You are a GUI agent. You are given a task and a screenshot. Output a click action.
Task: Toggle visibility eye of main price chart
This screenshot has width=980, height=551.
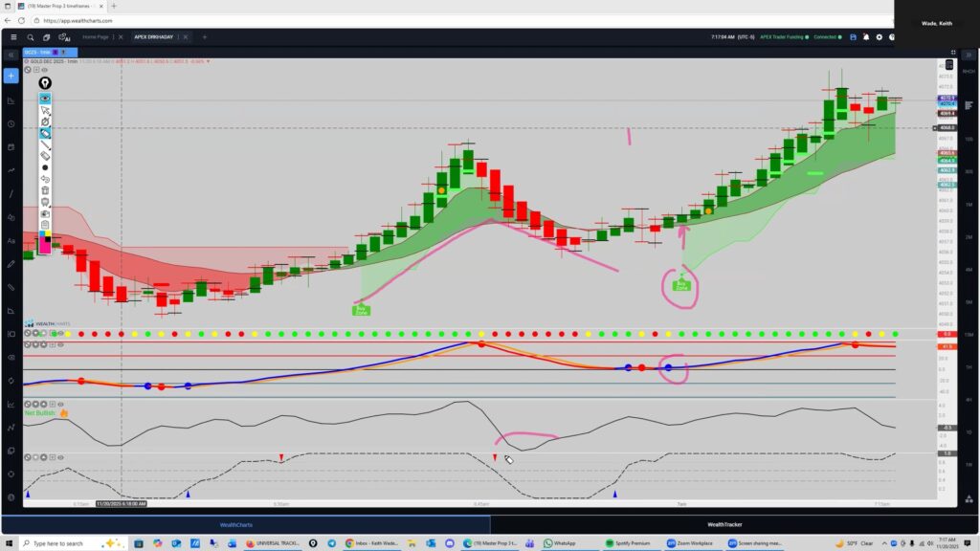coord(44,70)
